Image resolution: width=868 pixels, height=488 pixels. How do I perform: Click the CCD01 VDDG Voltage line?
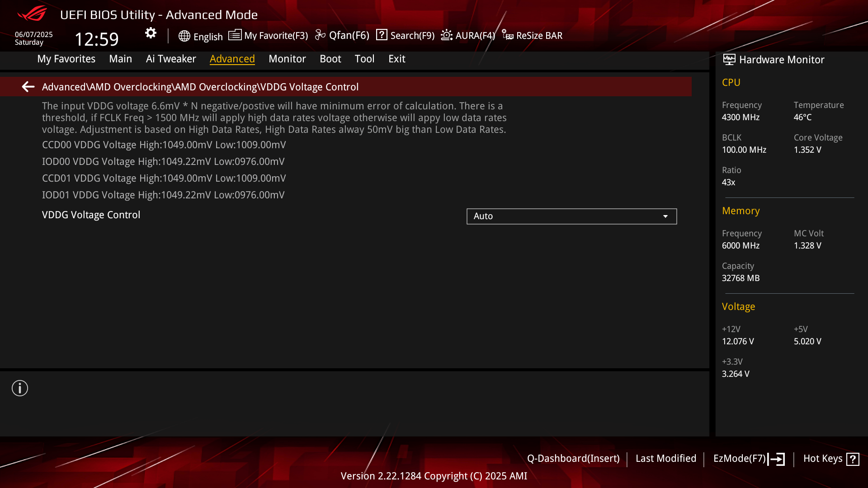164,178
